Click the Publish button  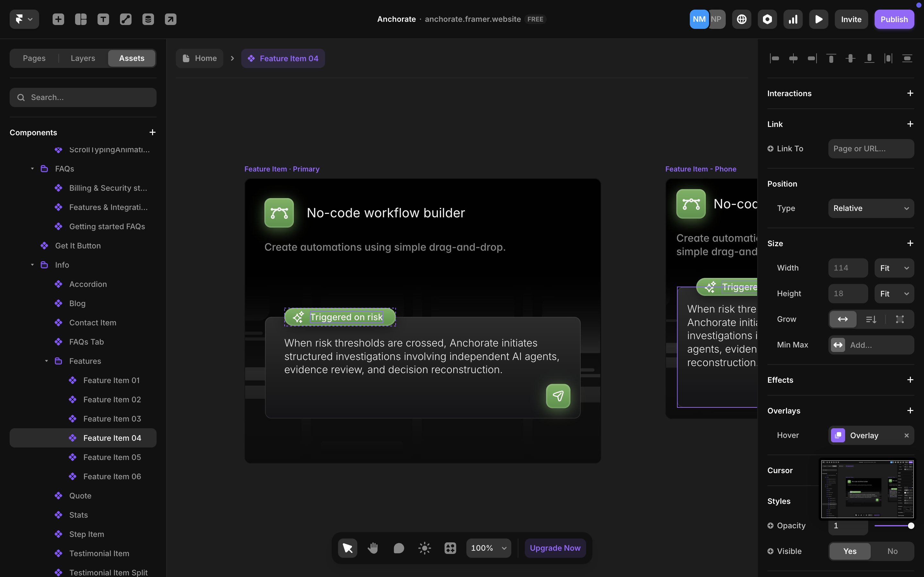pyautogui.click(x=894, y=19)
